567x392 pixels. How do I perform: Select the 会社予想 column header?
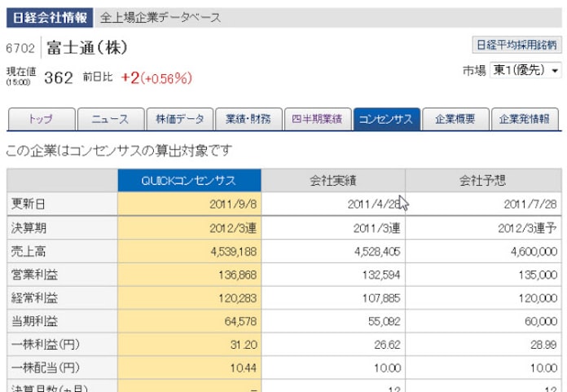tap(483, 180)
